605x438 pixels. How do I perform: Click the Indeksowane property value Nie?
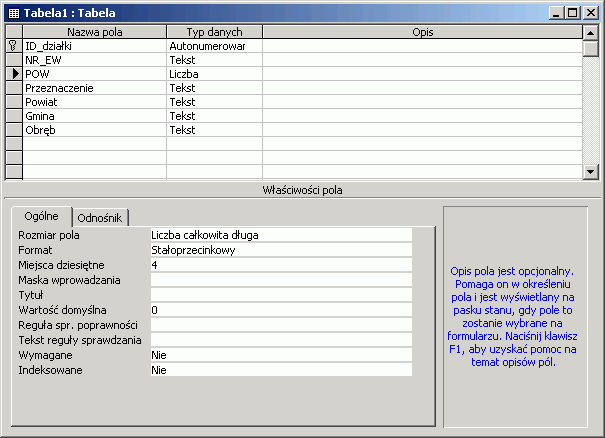click(280, 369)
